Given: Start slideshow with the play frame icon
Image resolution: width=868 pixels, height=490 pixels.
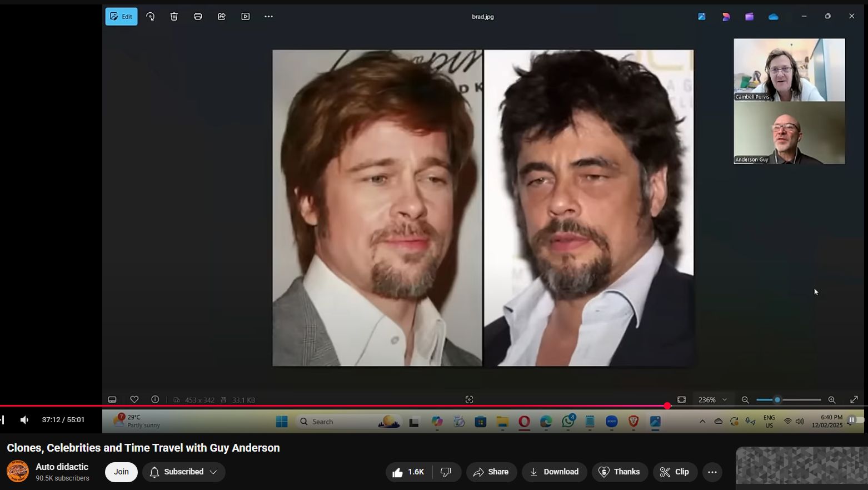Looking at the screenshot, I should pyautogui.click(x=246, y=17).
